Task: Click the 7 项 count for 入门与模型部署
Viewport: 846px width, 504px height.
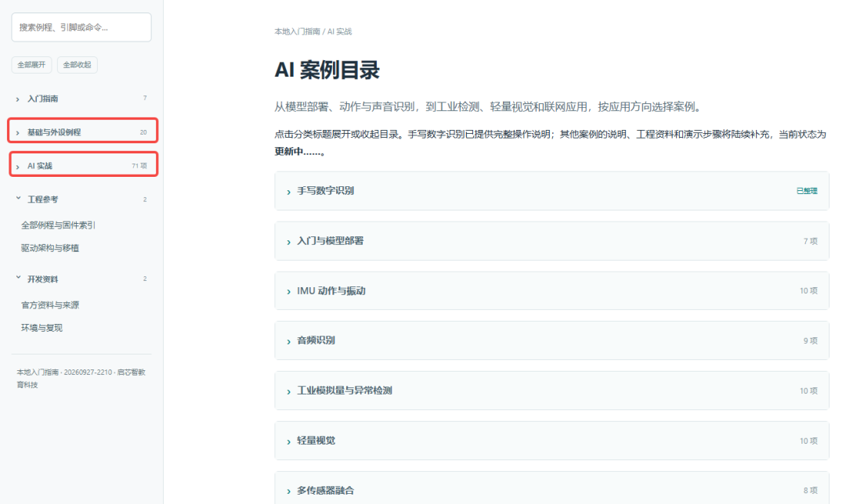Action: point(811,241)
